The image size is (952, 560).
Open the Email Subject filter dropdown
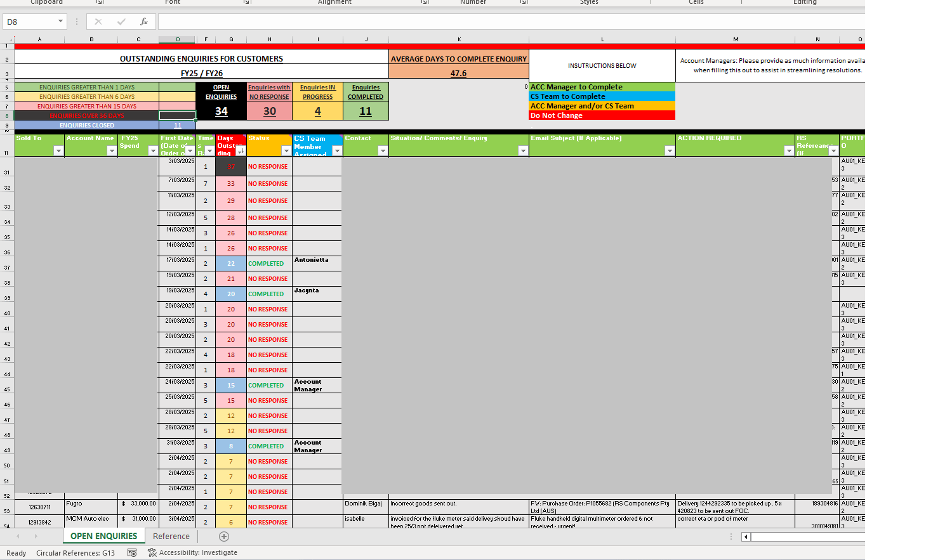[x=670, y=151]
